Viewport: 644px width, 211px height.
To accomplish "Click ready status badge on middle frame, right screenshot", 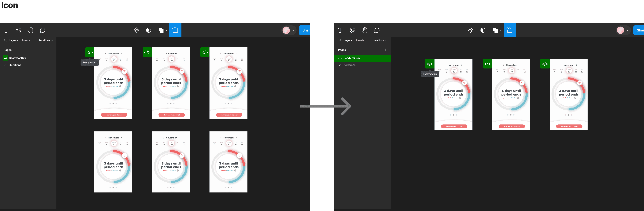I will [x=487, y=64].
